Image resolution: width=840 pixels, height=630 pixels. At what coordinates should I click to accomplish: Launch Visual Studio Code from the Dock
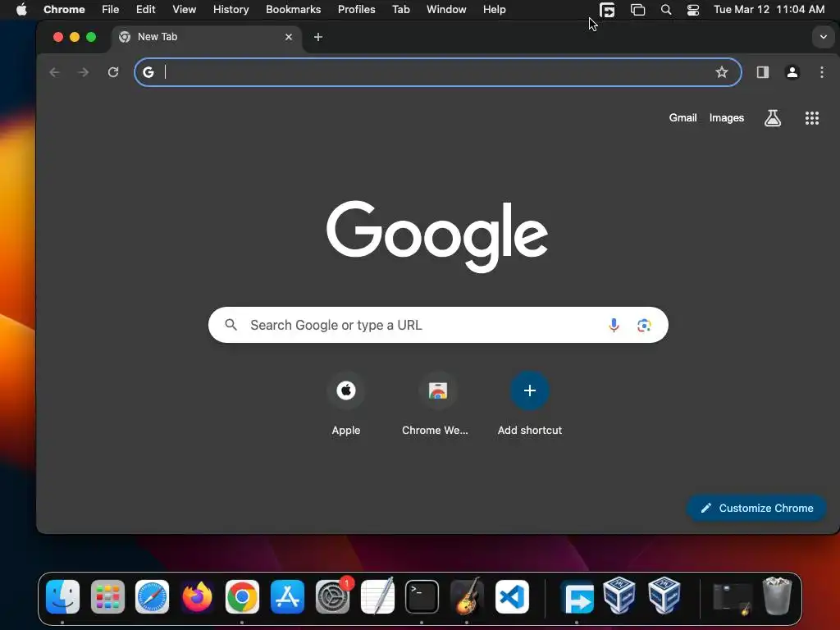[512, 596]
